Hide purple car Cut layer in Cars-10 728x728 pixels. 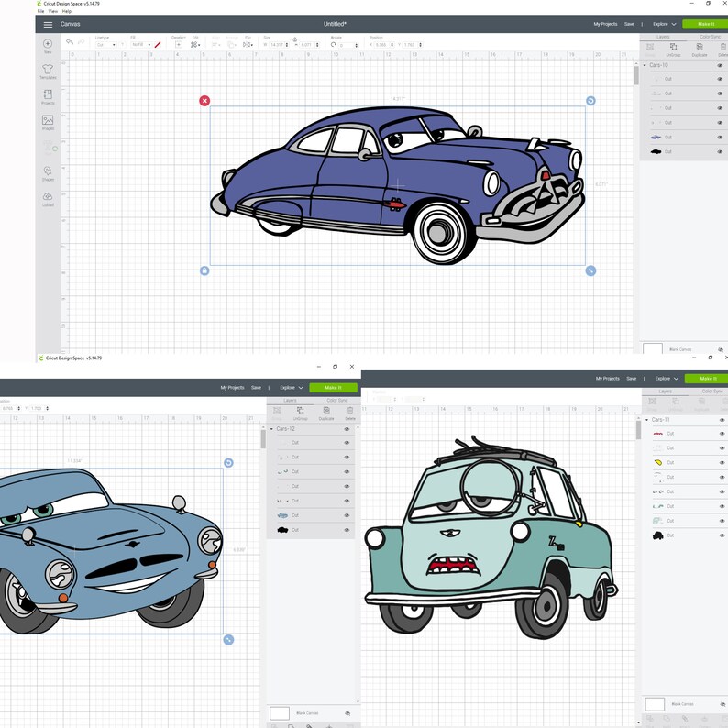(x=720, y=138)
